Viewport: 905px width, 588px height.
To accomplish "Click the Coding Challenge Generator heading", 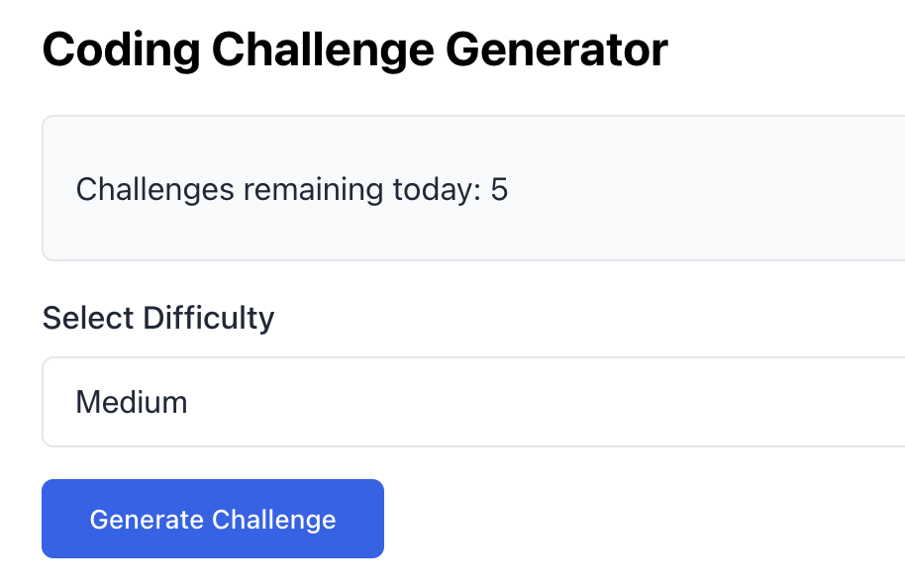I will coord(354,49).
